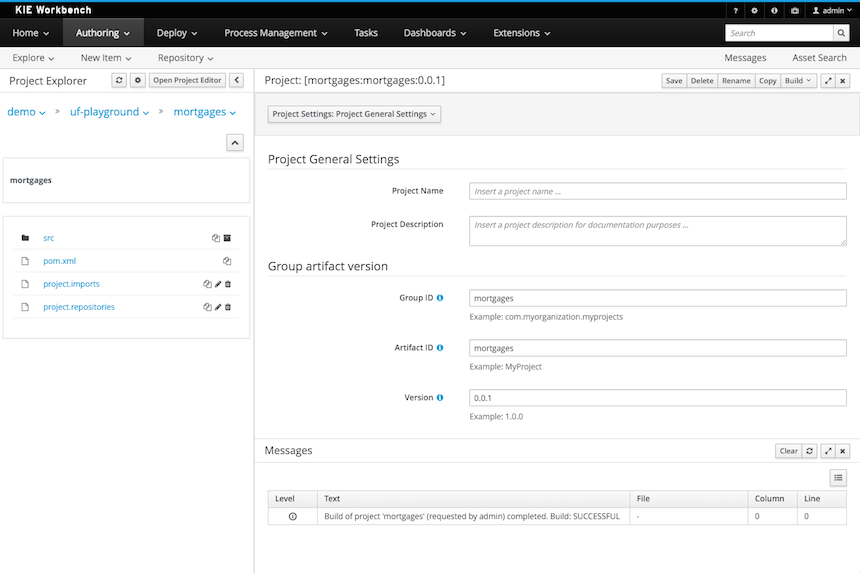Open the Process Management menu
Screen dimensions: 860x573
(276, 33)
